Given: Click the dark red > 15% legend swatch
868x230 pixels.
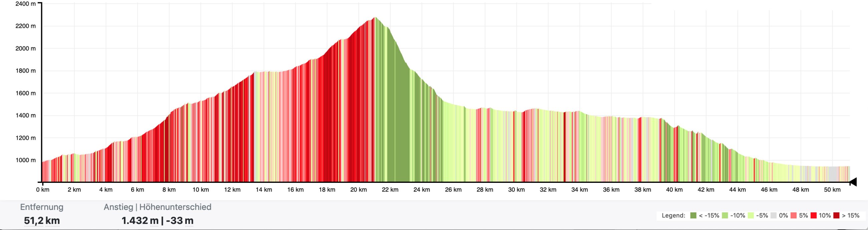Looking at the screenshot, I should 836,216.
